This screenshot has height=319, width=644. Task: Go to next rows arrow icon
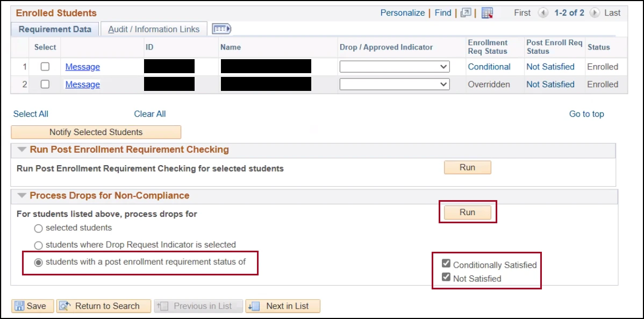pos(594,13)
